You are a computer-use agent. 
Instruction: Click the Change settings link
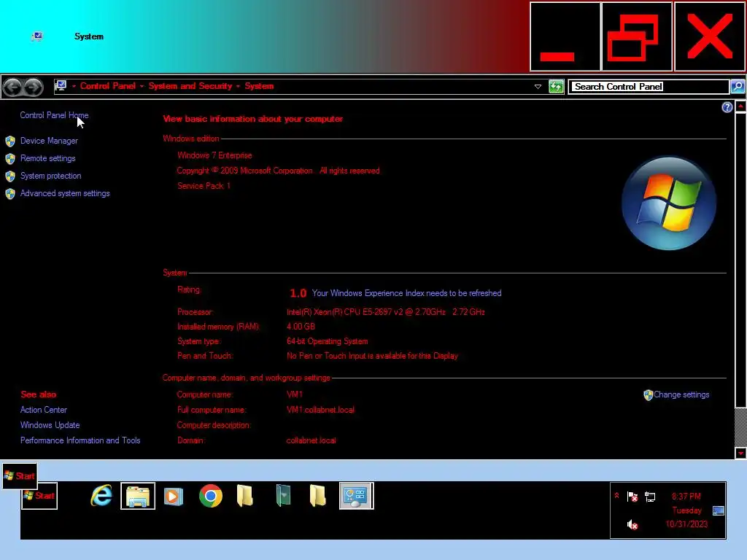(681, 394)
